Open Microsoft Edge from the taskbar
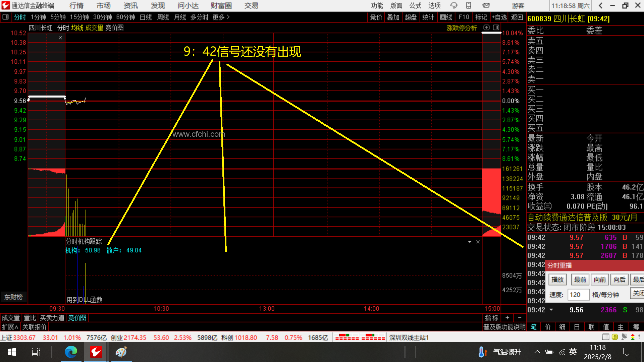The width and height of the screenshot is (644, 362). tap(71, 352)
